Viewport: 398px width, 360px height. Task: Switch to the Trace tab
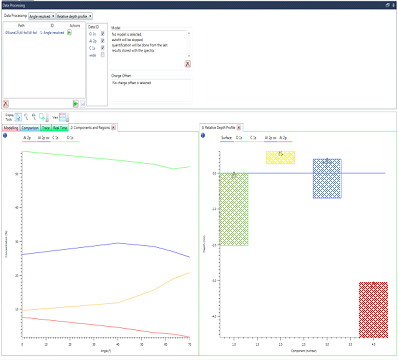coord(46,128)
